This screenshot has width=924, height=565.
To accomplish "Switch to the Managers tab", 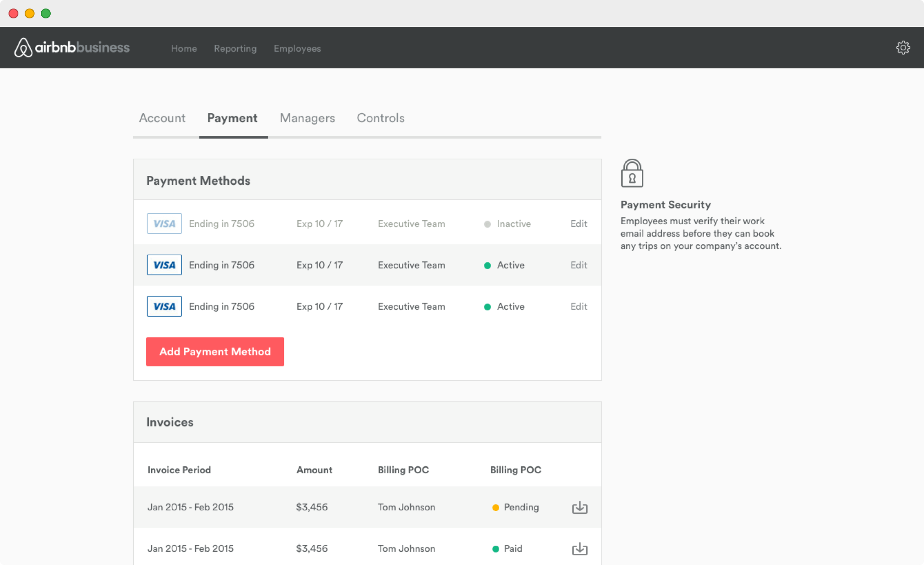I will pyautogui.click(x=307, y=118).
